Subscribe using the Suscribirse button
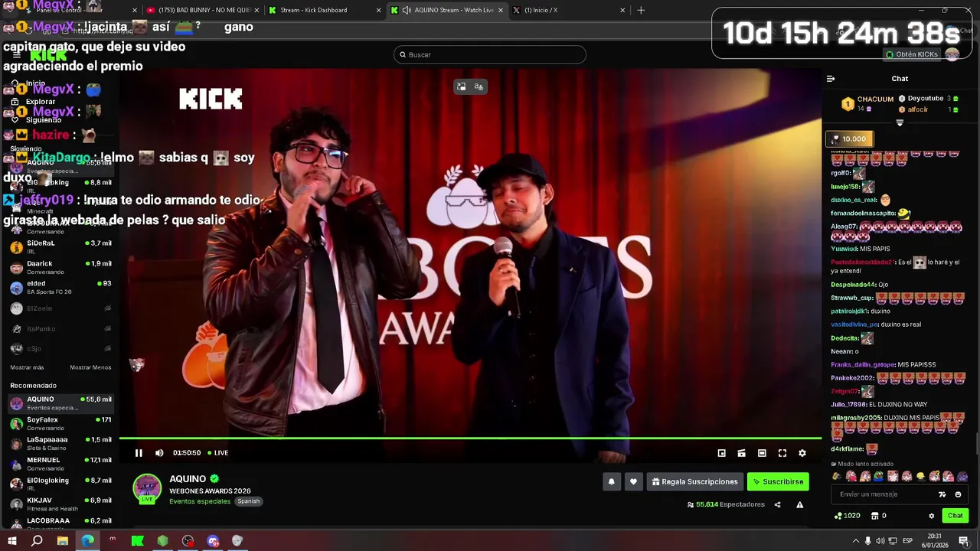Image resolution: width=980 pixels, height=551 pixels. [x=778, y=481]
